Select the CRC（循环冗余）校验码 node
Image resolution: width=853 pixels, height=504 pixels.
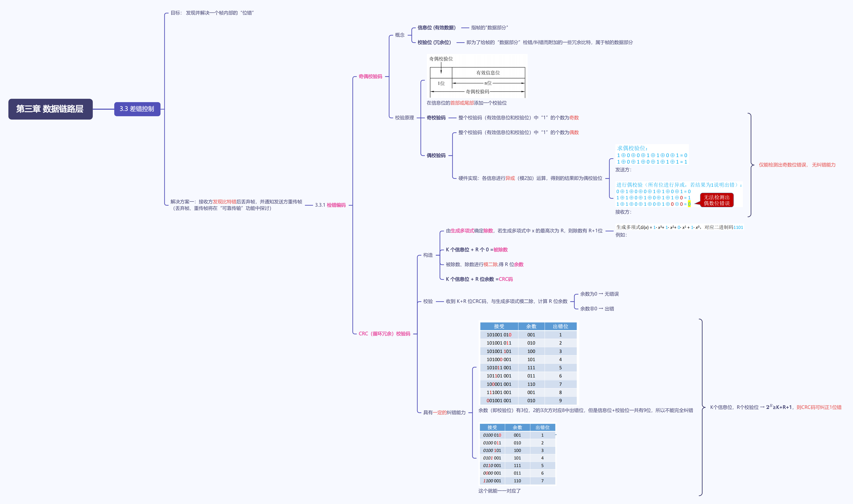(384, 334)
